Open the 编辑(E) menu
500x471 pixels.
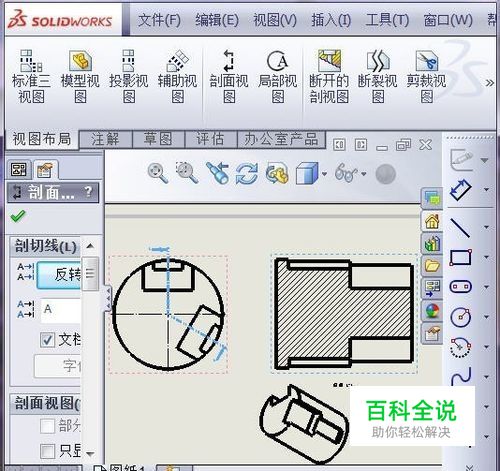(x=217, y=20)
